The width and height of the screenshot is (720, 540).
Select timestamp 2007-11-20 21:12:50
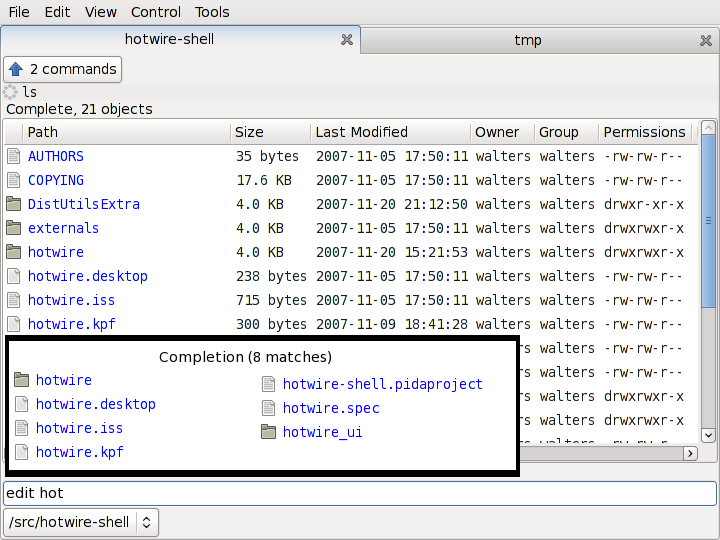pos(392,204)
